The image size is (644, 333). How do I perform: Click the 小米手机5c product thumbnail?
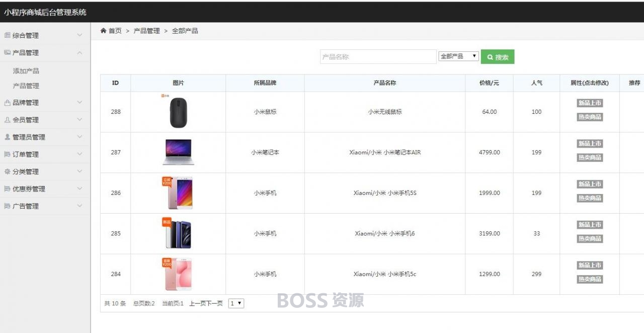[178, 274]
